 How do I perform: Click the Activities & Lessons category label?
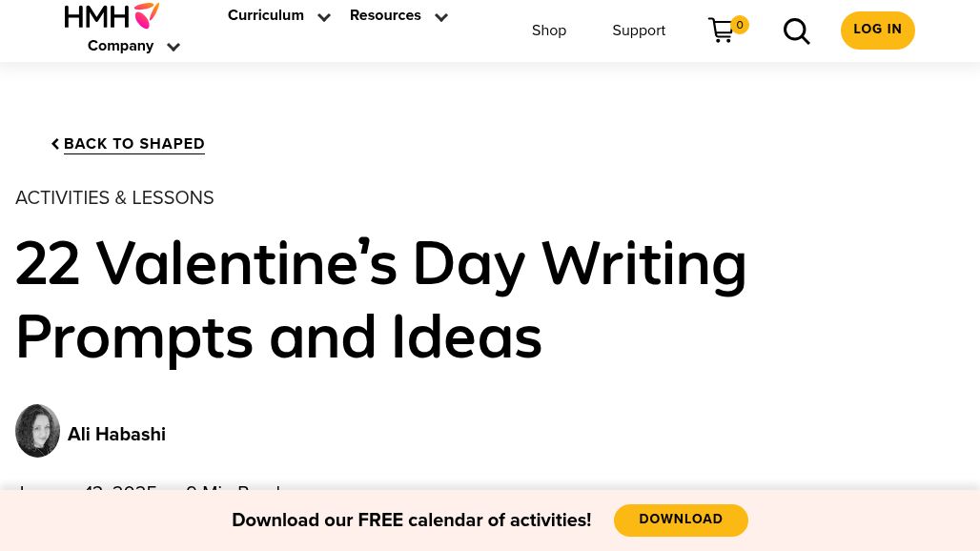(114, 198)
